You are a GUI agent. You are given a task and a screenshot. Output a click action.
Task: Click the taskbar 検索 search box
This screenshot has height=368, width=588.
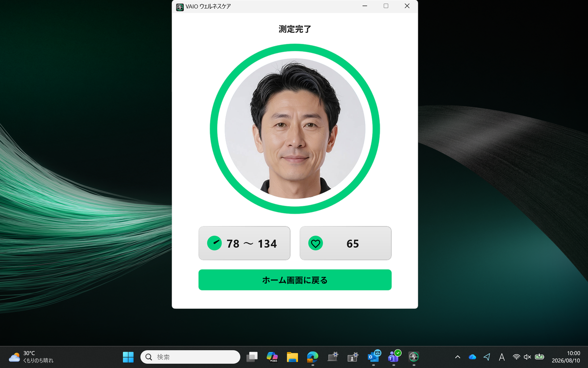[190, 357]
